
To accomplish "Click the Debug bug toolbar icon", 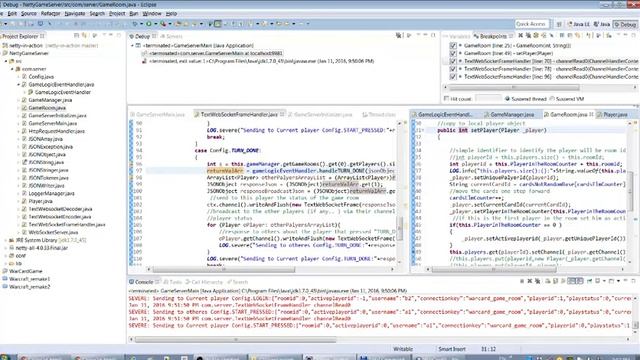I will [x=135, y=24].
